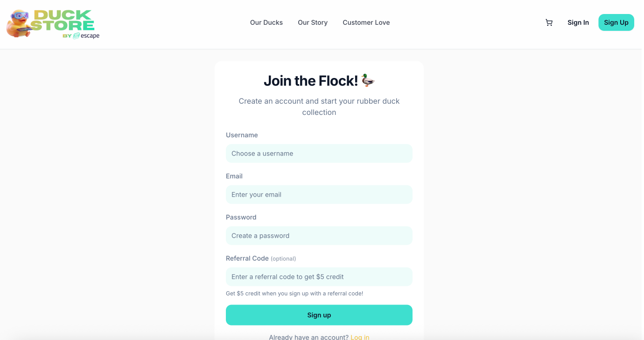Click the Username field label
Screen dimensions: 644x340
click(242, 135)
